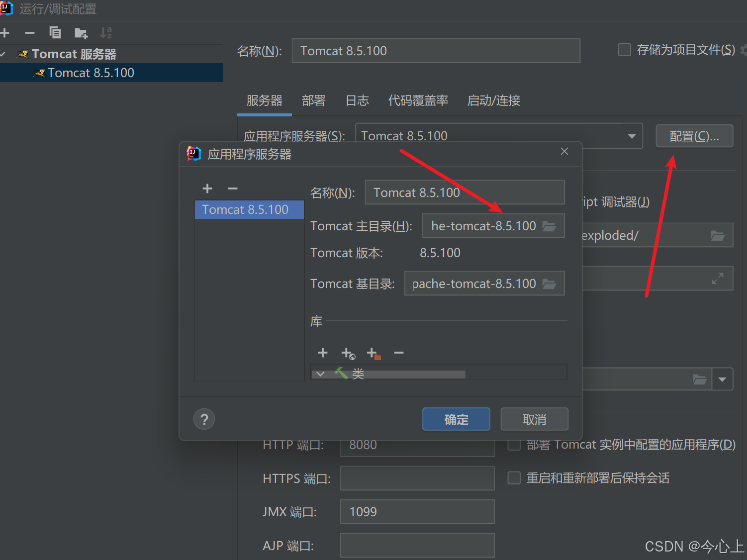Switch to the Server tab
Image resolution: width=747 pixels, height=560 pixels.
point(264,100)
